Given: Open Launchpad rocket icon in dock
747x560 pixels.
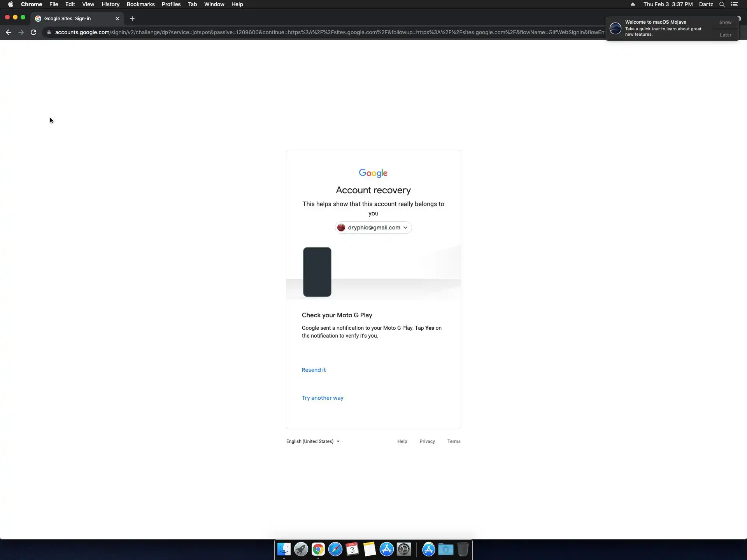Looking at the screenshot, I should pos(301,549).
